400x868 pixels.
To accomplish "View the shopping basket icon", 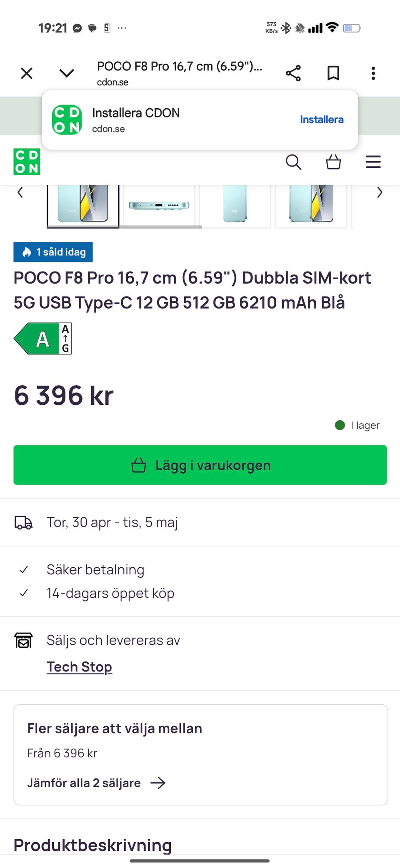I will pyautogui.click(x=333, y=162).
